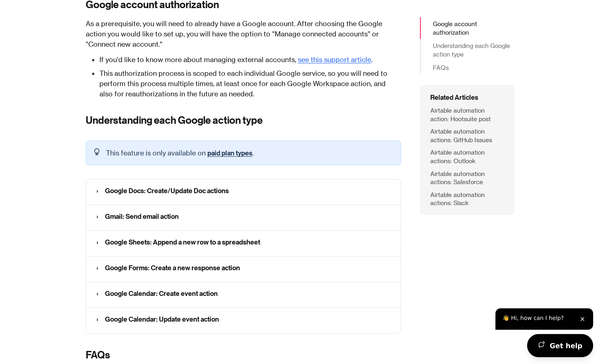Click the FAQs section heading
Image resolution: width=600 pixels, height=364 pixels.
(x=98, y=355)
